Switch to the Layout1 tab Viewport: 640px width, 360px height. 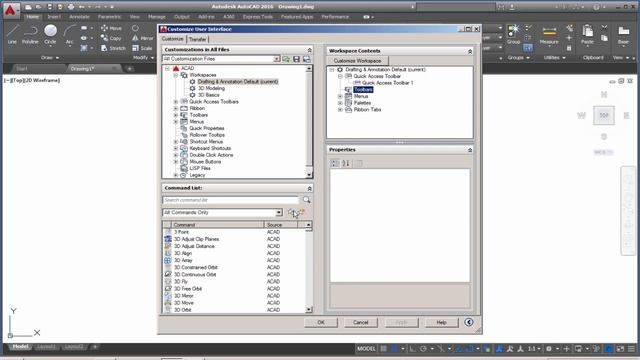click(x=46, y=347)
